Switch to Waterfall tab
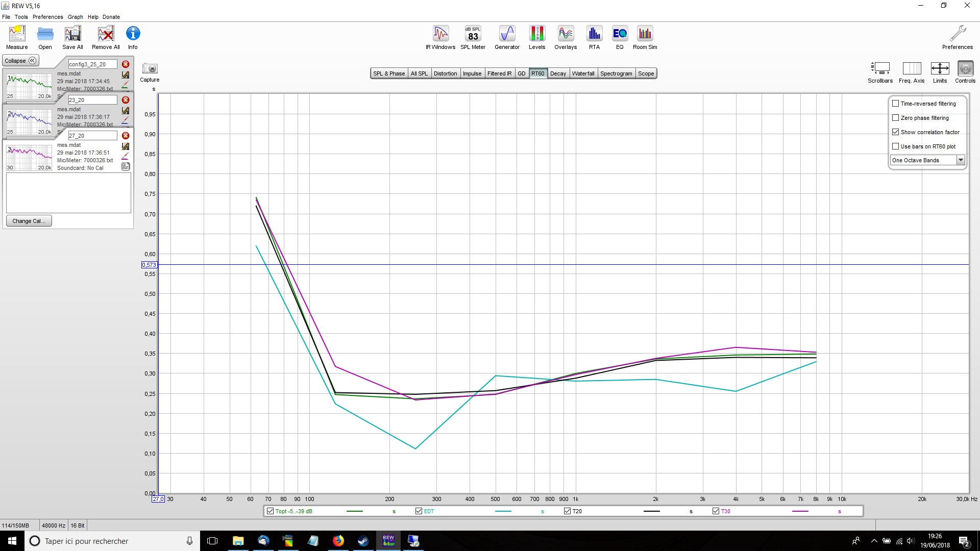 pyautogui.click(x=583, y=73)
